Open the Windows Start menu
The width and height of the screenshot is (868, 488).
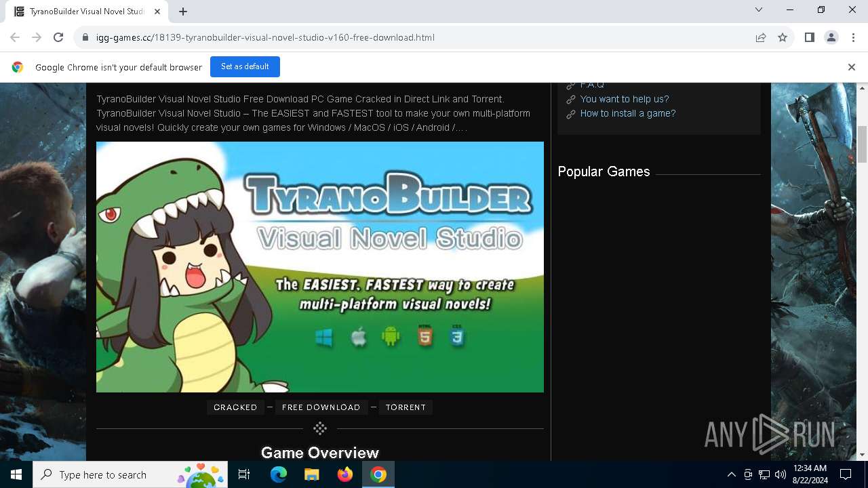click(x=16, y=474)
